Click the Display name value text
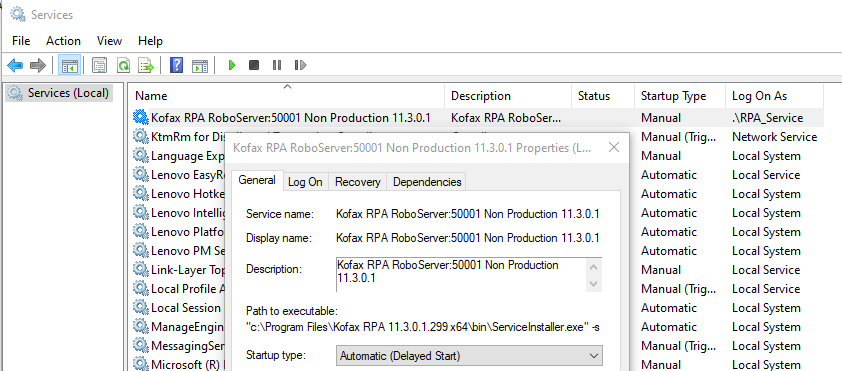 point(468,238)
